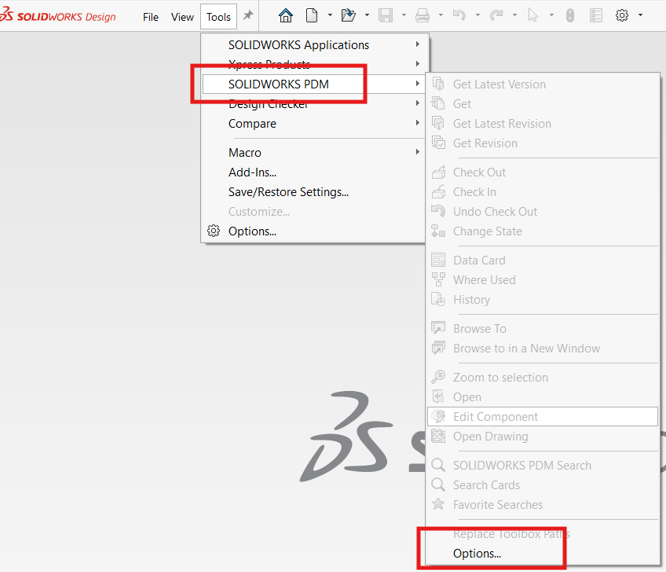The width and height of the screenshot is (666, 572).
Task: Click the Select cursor icon
Action: pos(533,16)
